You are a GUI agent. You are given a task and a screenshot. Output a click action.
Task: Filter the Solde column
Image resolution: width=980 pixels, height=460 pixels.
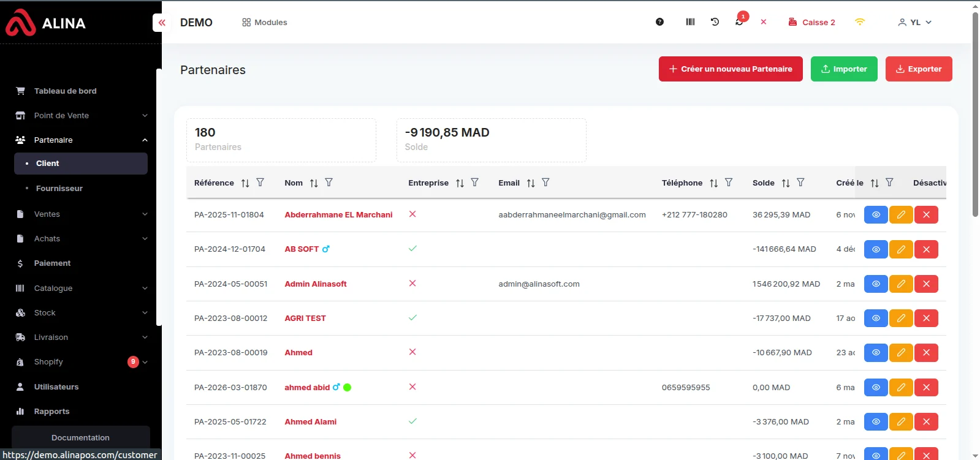tap(801, 183)
